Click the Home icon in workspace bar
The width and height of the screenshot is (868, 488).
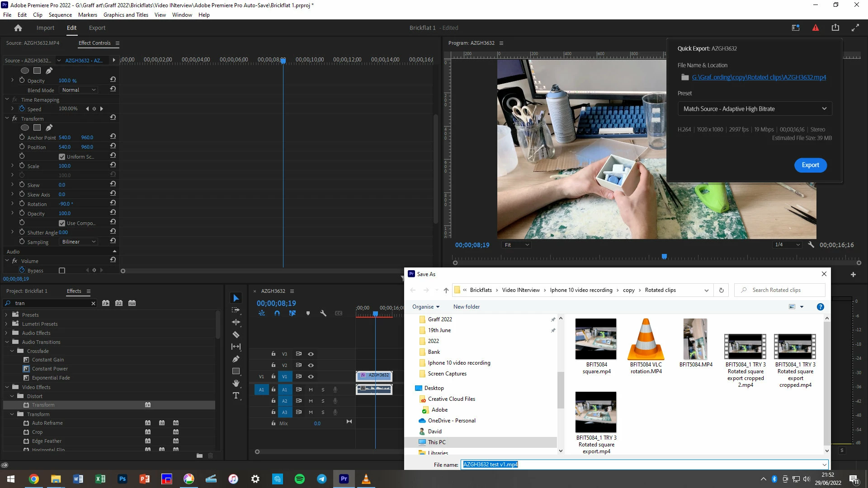click(18, 28)
